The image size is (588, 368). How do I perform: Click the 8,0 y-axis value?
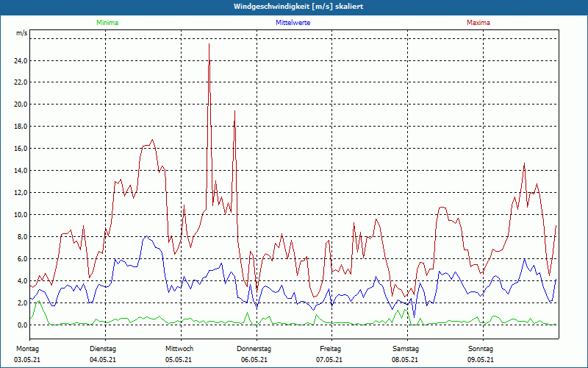tap(23, 237)
